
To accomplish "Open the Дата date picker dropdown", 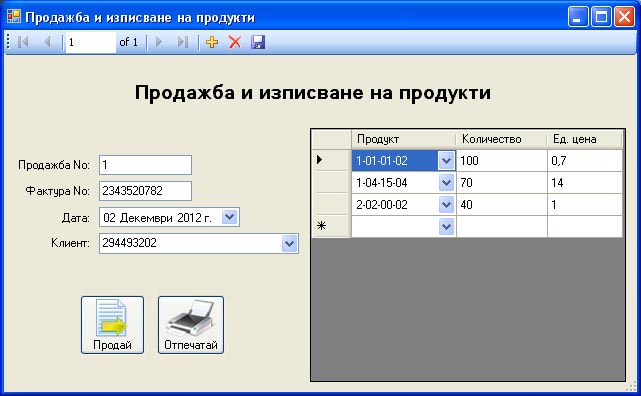I will click(x=230, y=217).
